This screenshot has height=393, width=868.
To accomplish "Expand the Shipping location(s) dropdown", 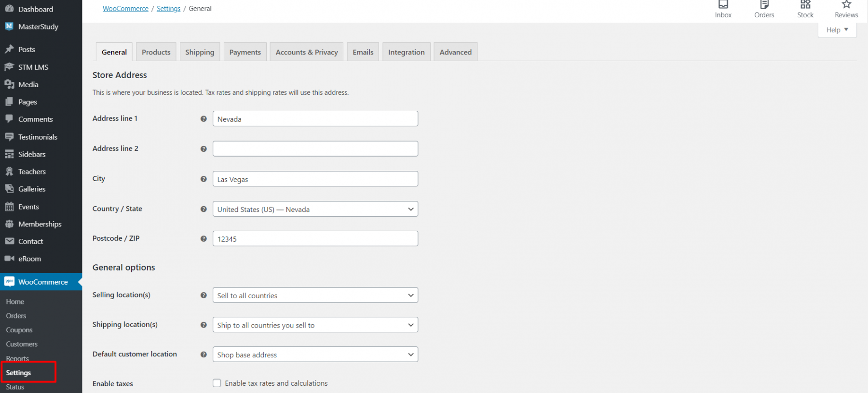I will point(315,325).
